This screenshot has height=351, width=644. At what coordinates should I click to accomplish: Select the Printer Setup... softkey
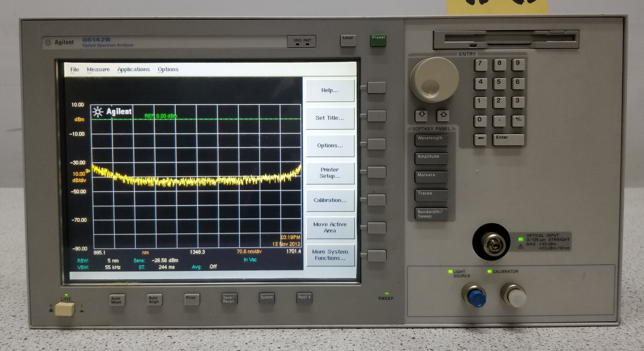point(330,173)
